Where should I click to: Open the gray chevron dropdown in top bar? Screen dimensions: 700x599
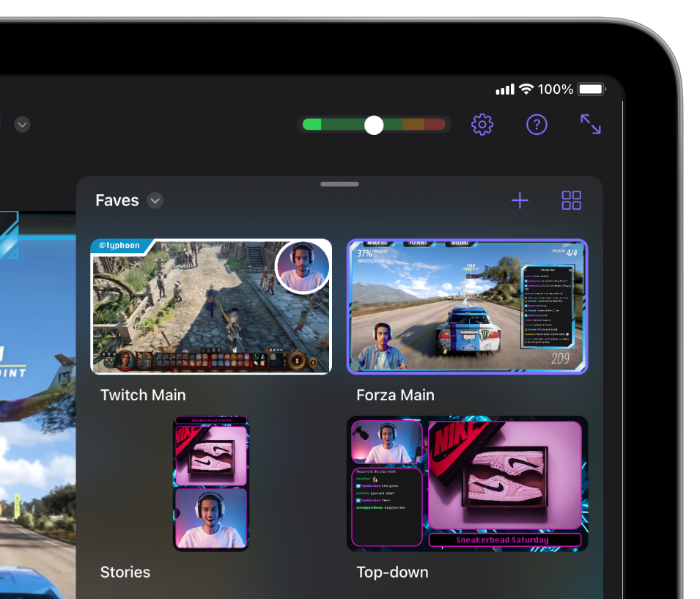pyautogui.click(x=22, y=124)
